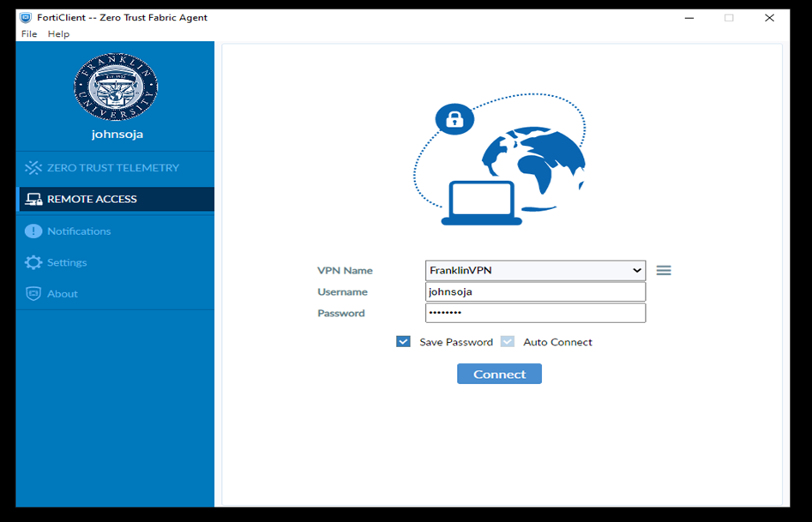The height and width of the screenshot is (522, 812).
Task: Click the FortiClient shield icon in title bar
Action: (x=26, y=18)
